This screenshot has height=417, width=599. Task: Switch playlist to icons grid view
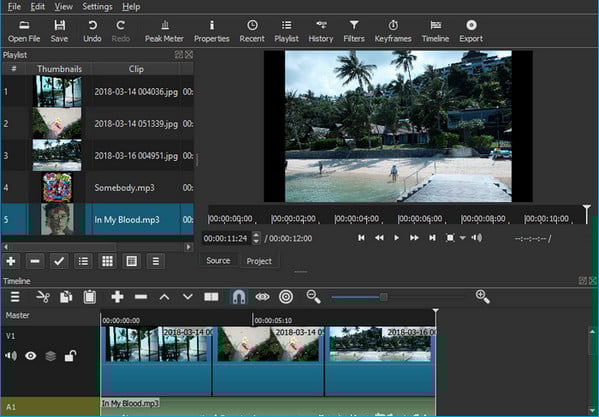[x=131, y=261]
